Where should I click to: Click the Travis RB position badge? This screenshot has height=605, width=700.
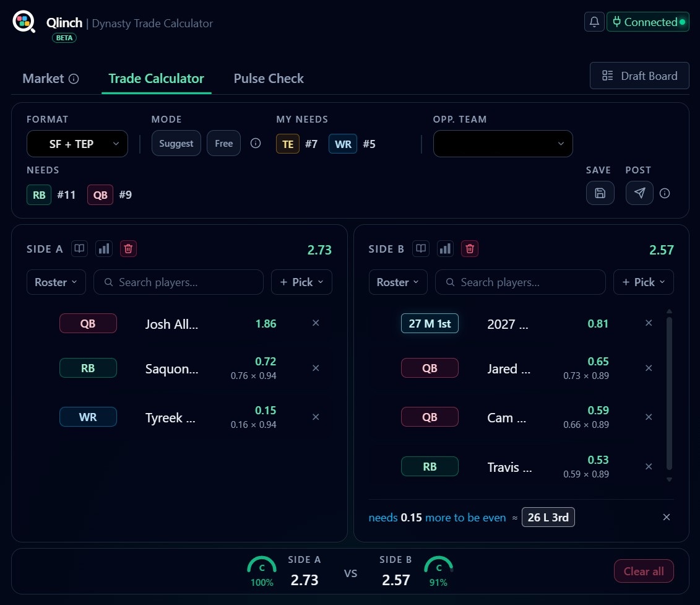click(430, 466)
